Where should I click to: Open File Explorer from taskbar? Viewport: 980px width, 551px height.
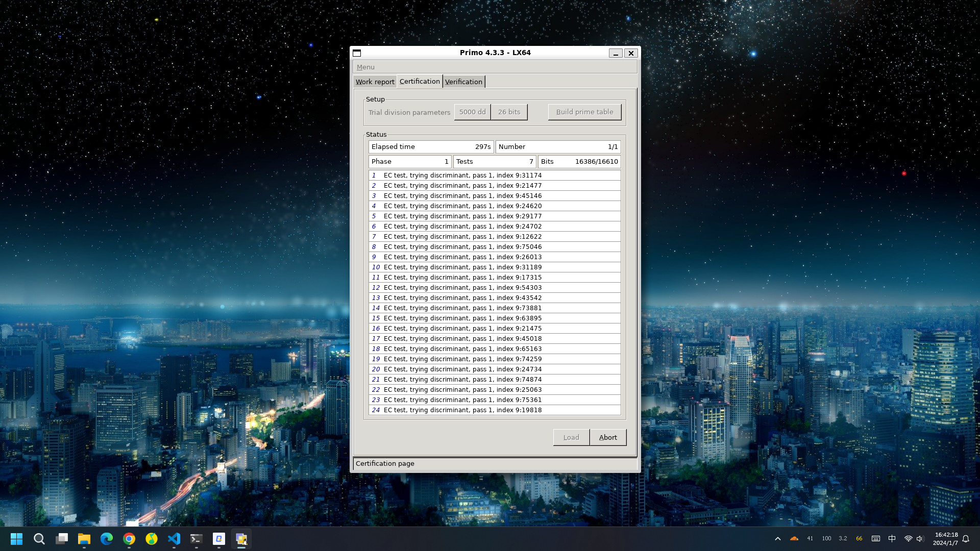pyautogui.click(x=84, y=539)
